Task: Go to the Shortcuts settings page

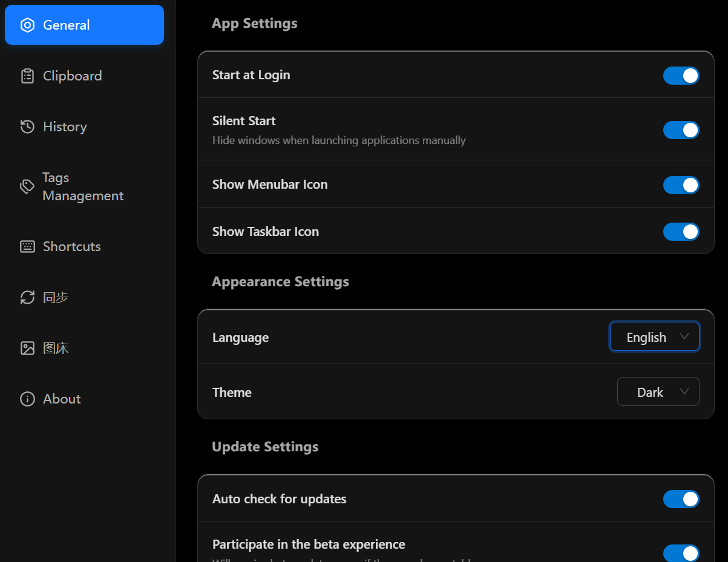Action: click(x=71, y=246)
